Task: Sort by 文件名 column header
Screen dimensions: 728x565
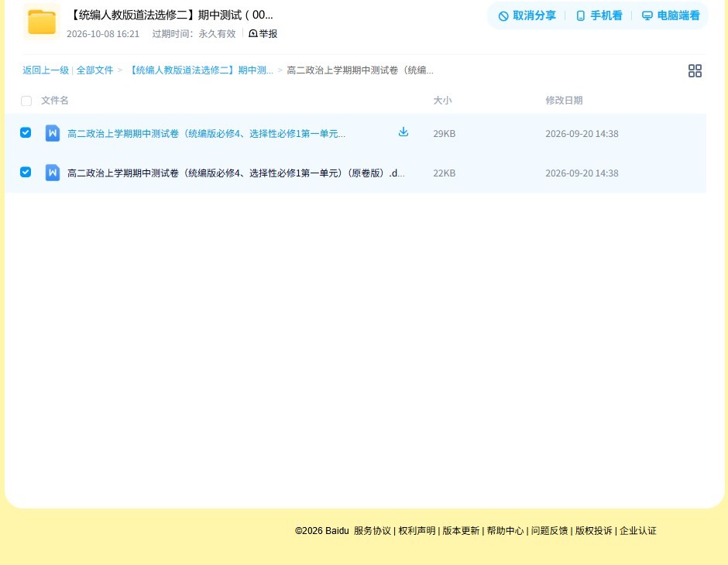Action: [55, 100]
